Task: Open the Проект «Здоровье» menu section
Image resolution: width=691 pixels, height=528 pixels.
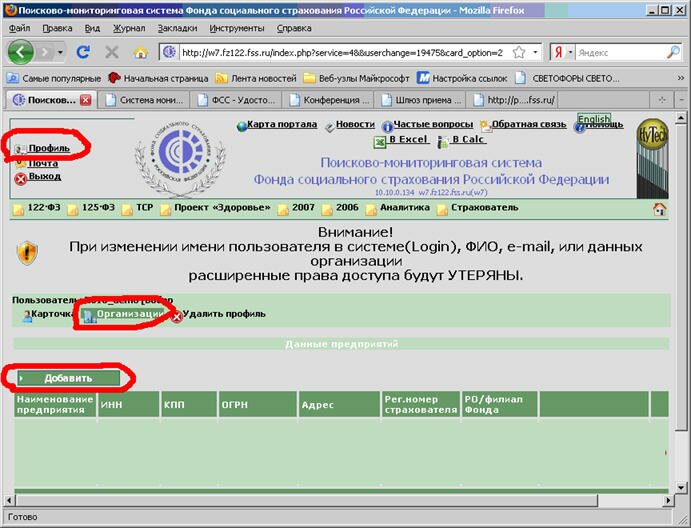Action: (222, 208)
